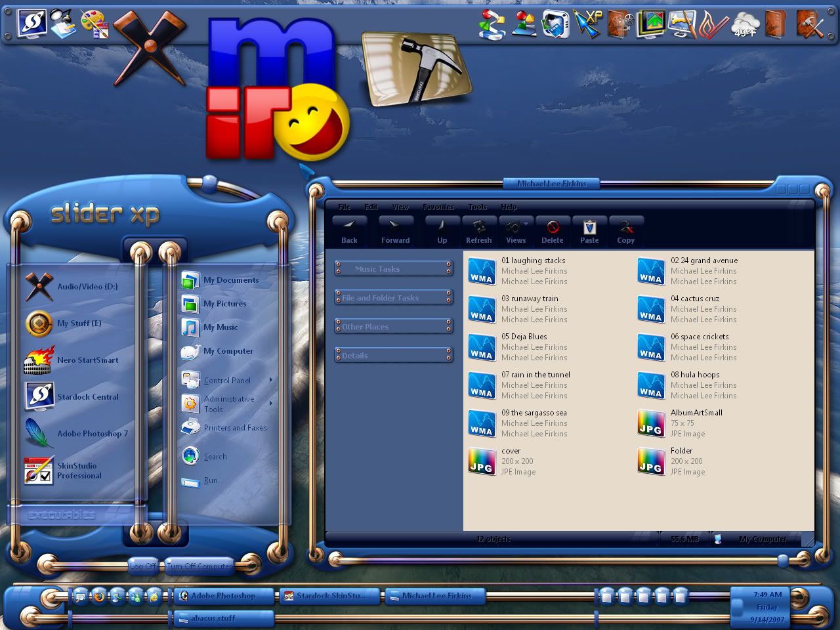Open My Pictures in start menu
The width and height of the screenshot is (840, 630).
coord(214,304)
